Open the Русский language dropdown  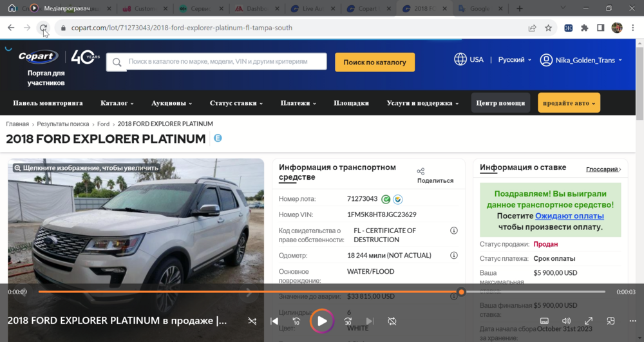(515, 60)
